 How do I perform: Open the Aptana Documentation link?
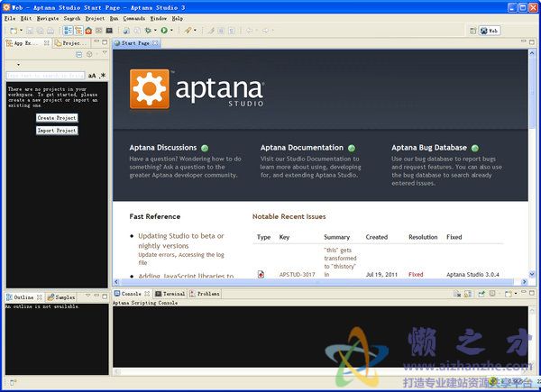tap(302, 148)
